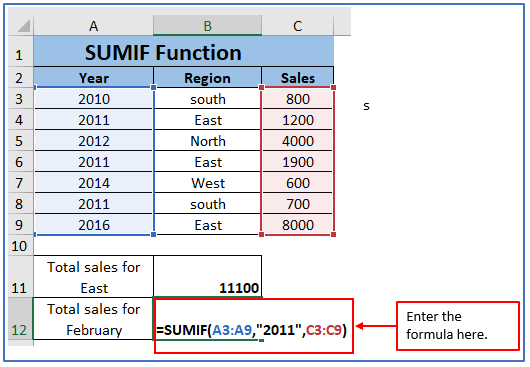Select column B header
The width and height of the screenshot is (530, 367).
[x=208, y=26]
